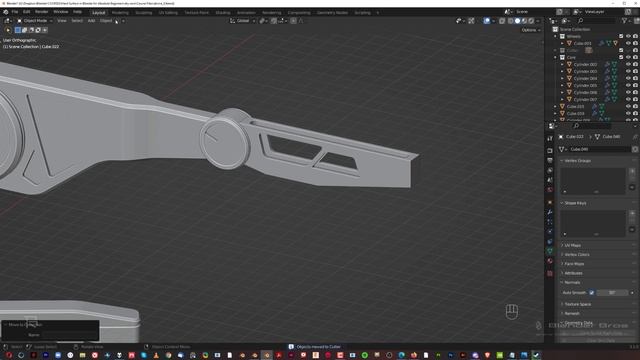Image resolution: width=640 pixels, height=360 pixels.
Task: Switch to the Texture Paint workspace tab
Action: [196, 13]
